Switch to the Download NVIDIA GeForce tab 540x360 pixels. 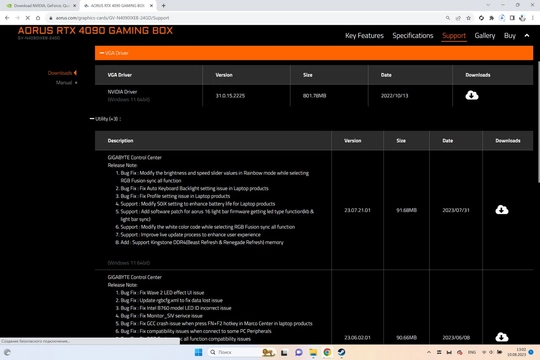point(41,6)
